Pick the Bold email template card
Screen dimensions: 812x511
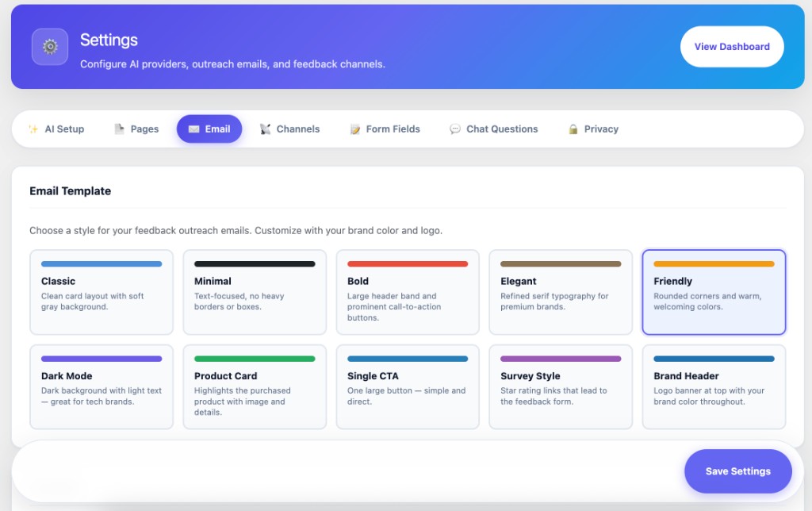(408, 292)
